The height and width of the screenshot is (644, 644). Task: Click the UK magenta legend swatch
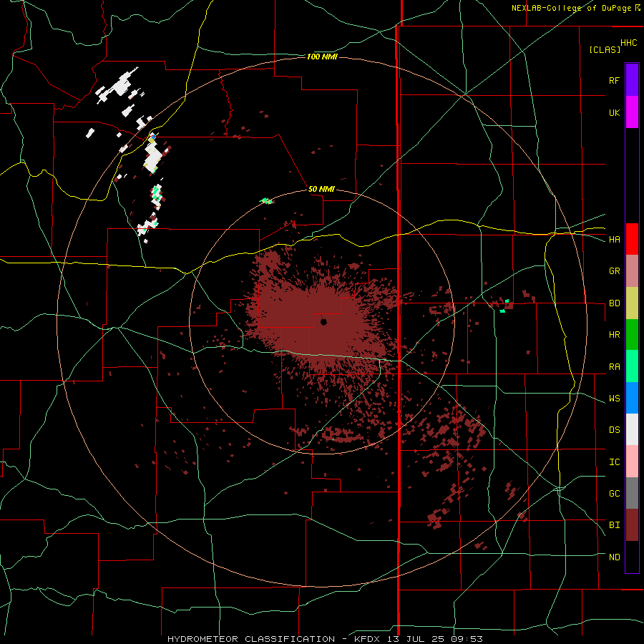[632, 112]
